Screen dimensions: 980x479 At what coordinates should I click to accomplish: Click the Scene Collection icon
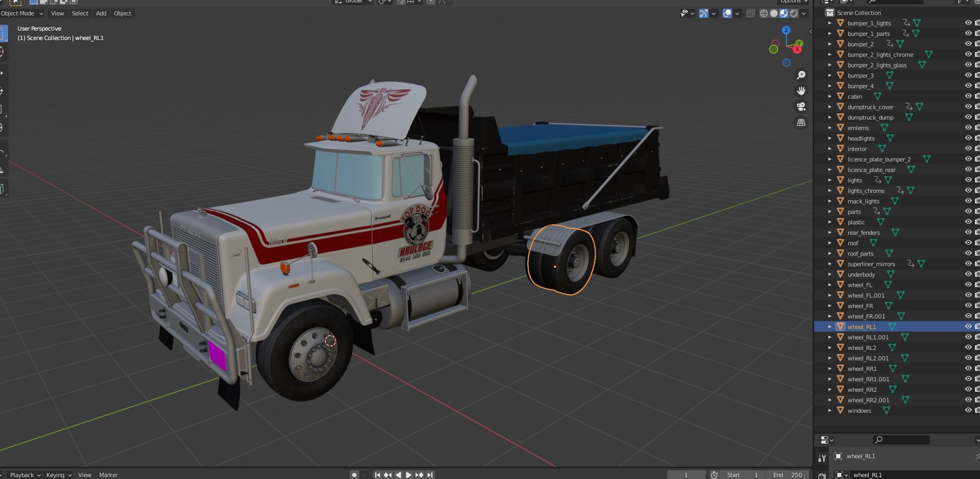tap(830, 13)
